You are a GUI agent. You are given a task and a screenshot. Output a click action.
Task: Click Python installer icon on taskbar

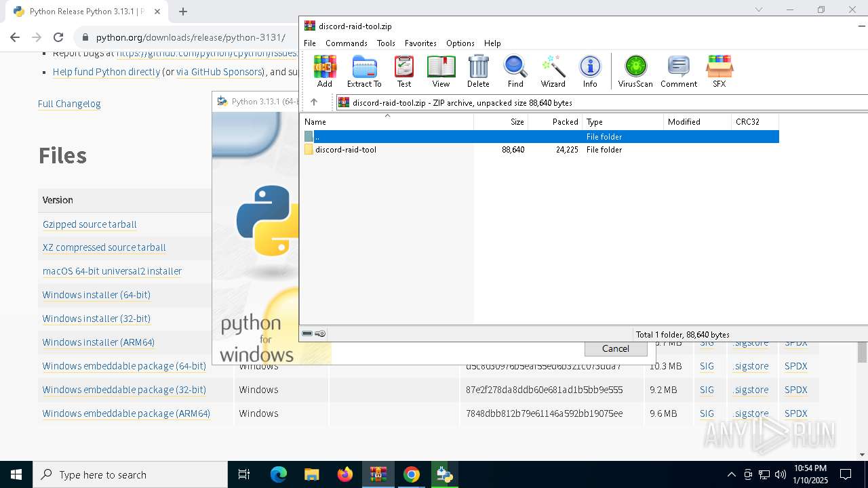(445, 474)
